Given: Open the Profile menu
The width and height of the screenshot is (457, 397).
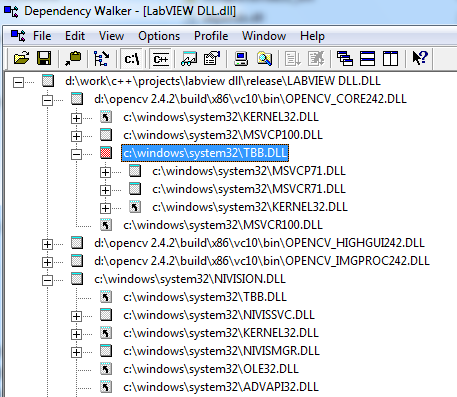Looking at the screenshot, I should point(211,36).
